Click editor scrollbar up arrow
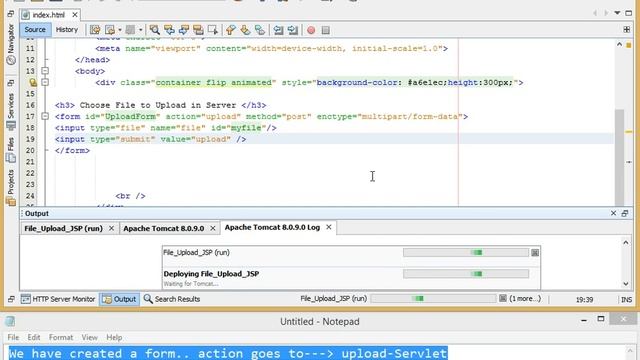The image size is (640, 360). coord(620,44)
